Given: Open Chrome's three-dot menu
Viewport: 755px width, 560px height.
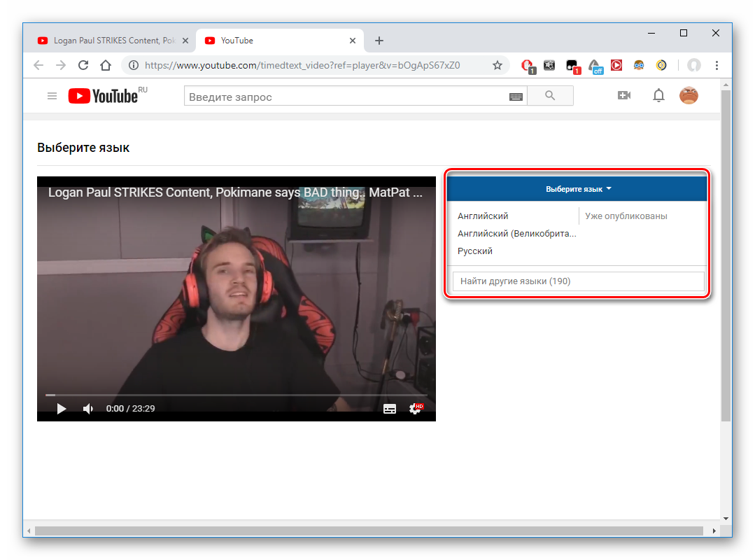Looking at the screenshot, I should tap(717, 65).
